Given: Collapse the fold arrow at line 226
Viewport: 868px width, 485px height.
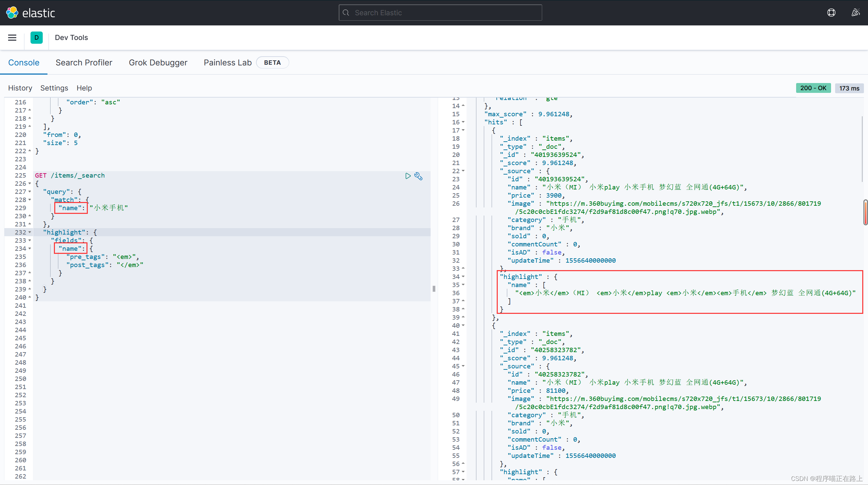Looking at the screenshot, I should tap(30, 184).
